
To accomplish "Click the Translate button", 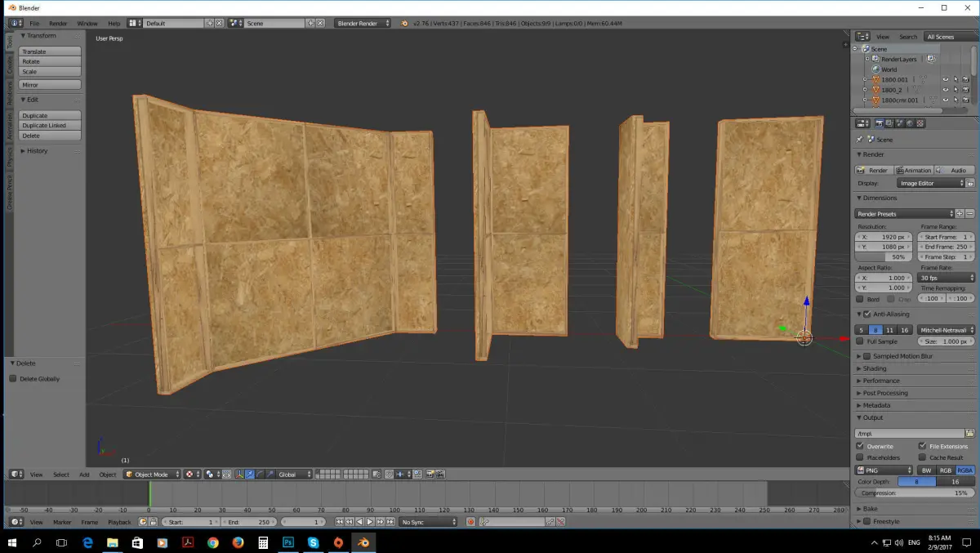I will [50, 51].
